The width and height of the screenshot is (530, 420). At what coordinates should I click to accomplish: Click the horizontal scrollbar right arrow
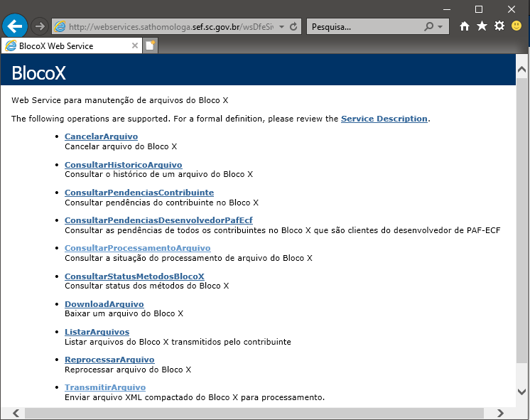tap(501, 413)
